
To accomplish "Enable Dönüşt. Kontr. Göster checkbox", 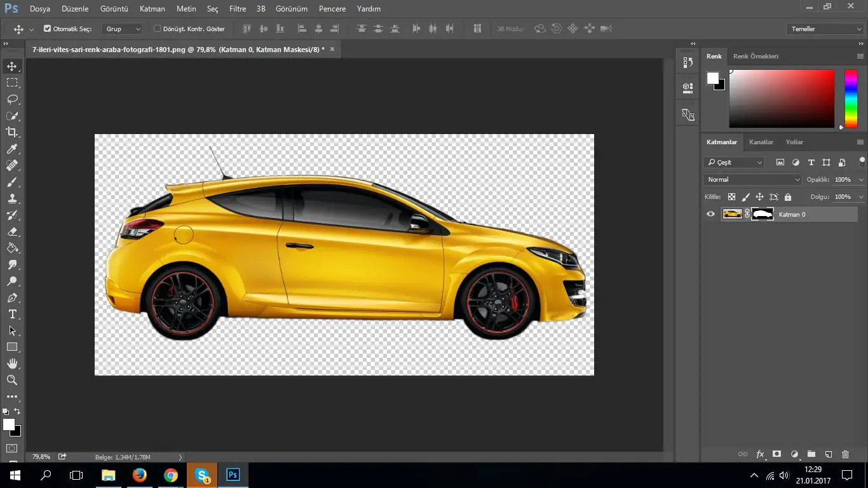I will pyautogui.click(x=158, y=29).
